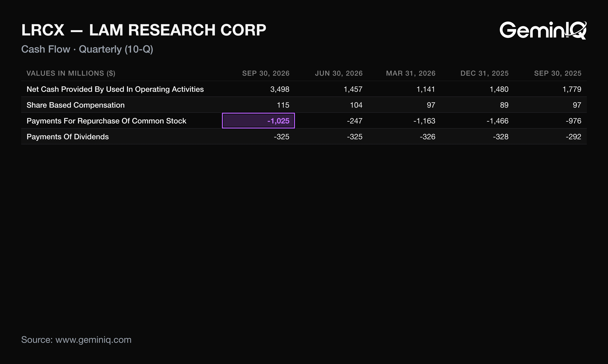Click repurchase value -1,163
The width and height of the screenshot is (608, 364).
(x=424, y=121)
